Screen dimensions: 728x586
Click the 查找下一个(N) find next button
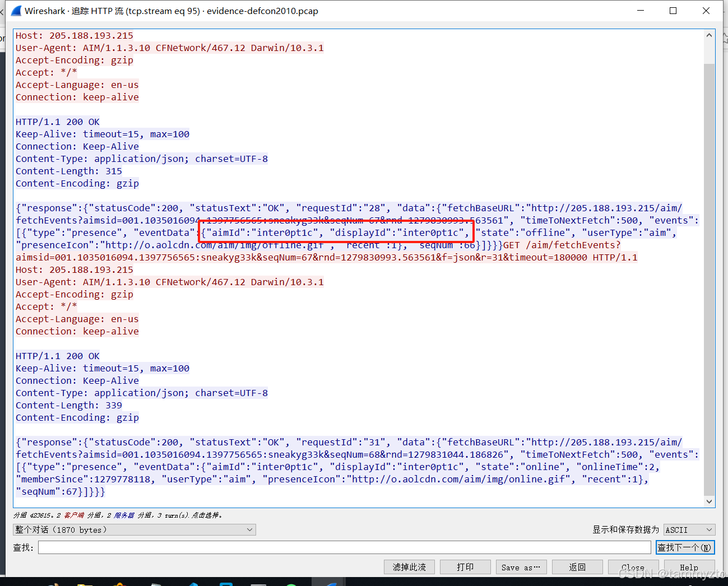[685, 547]
